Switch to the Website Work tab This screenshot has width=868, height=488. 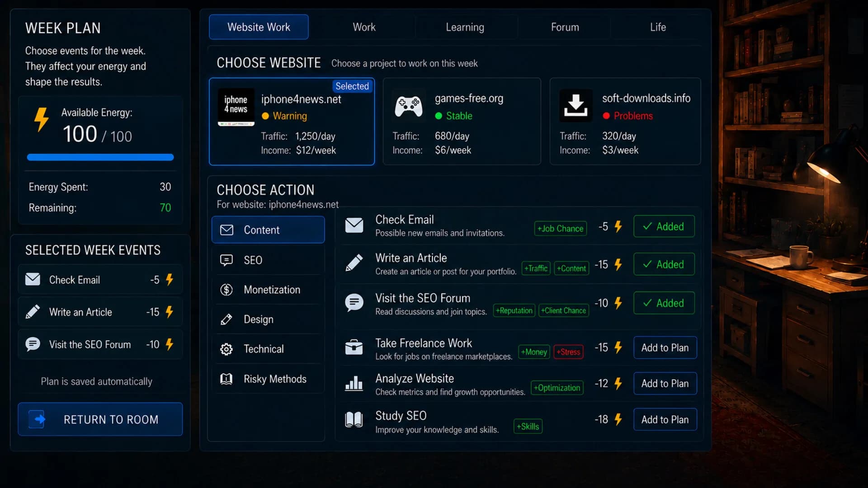coord(259,27)
